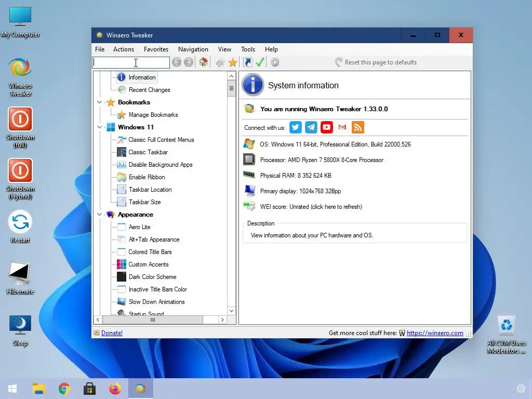Viewport: 532px width, 399px height.
Task: Select Classic Taskbar in the tree
Action: (142, 152)
